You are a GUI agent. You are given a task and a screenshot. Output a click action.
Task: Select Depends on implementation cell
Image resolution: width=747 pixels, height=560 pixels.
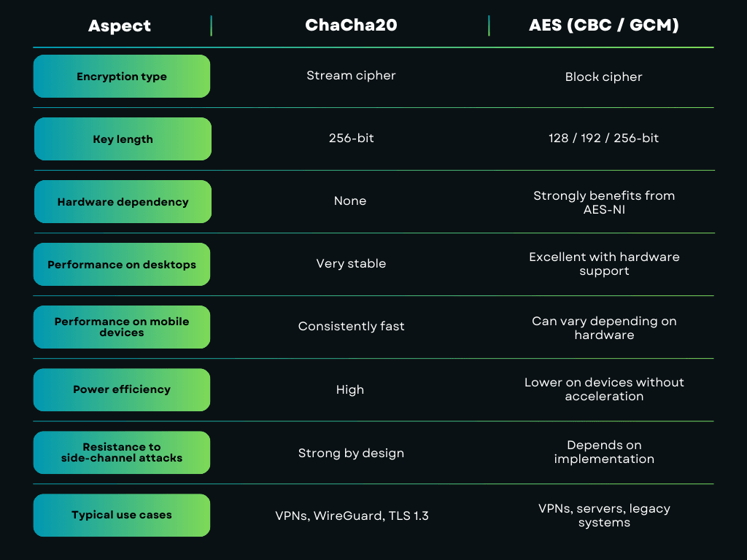(604, 452)
